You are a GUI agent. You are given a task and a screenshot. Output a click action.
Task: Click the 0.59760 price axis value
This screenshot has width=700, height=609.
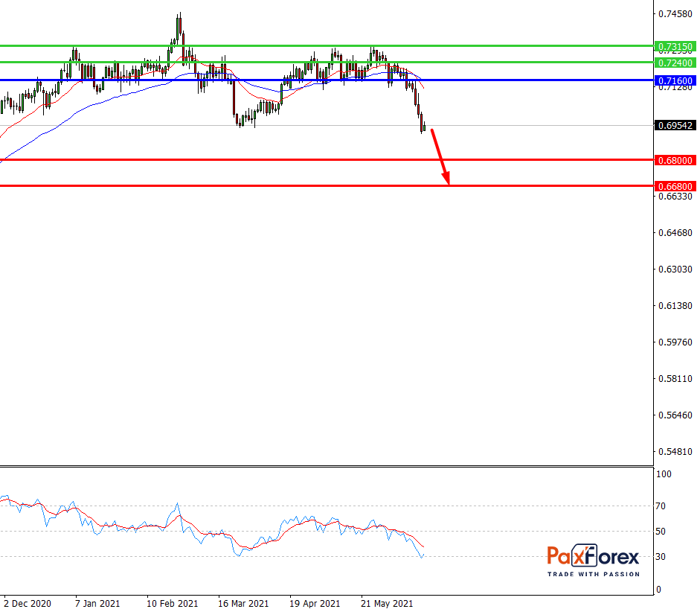tap(675, 342)
